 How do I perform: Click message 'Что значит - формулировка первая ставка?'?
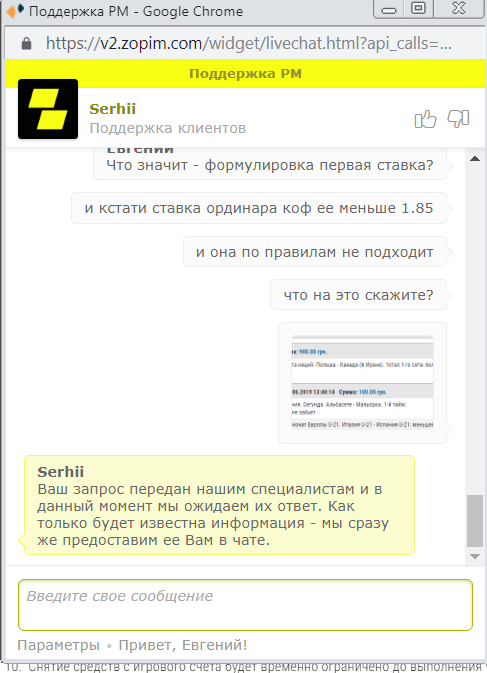coord(270,165)
